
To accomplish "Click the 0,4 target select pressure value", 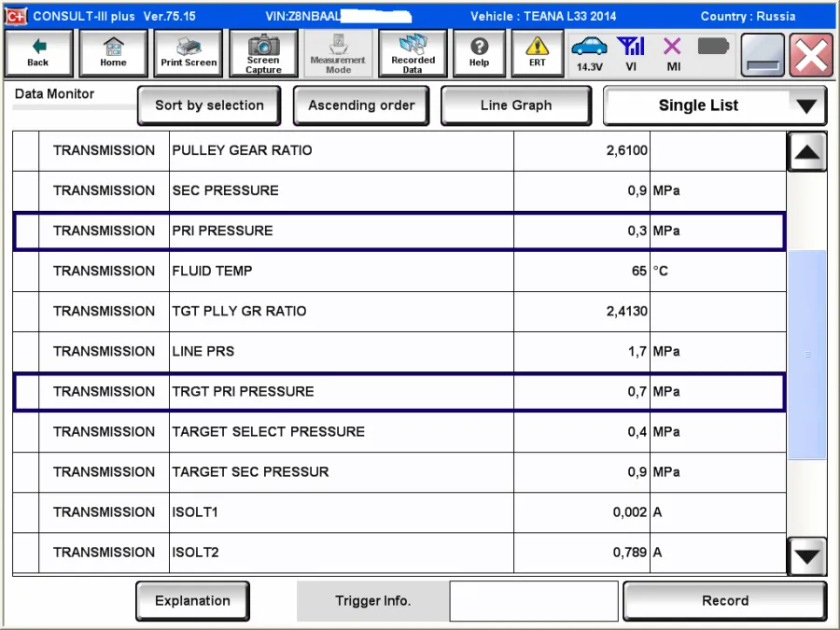I will point(637,432).
